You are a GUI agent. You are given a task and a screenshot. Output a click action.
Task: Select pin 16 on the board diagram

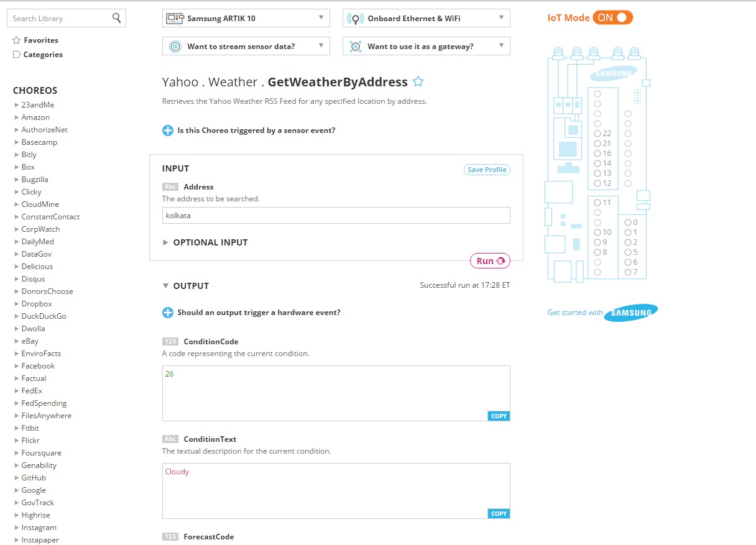pyautogui.click(x=597, y=153)
